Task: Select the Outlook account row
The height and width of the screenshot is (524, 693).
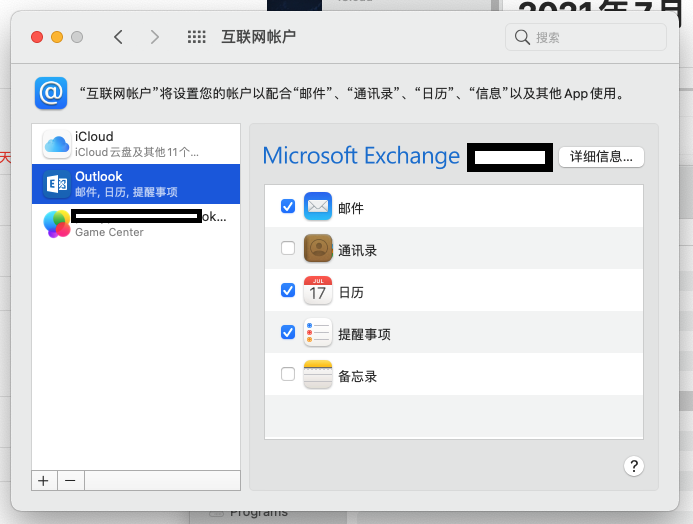Action: 136,184
